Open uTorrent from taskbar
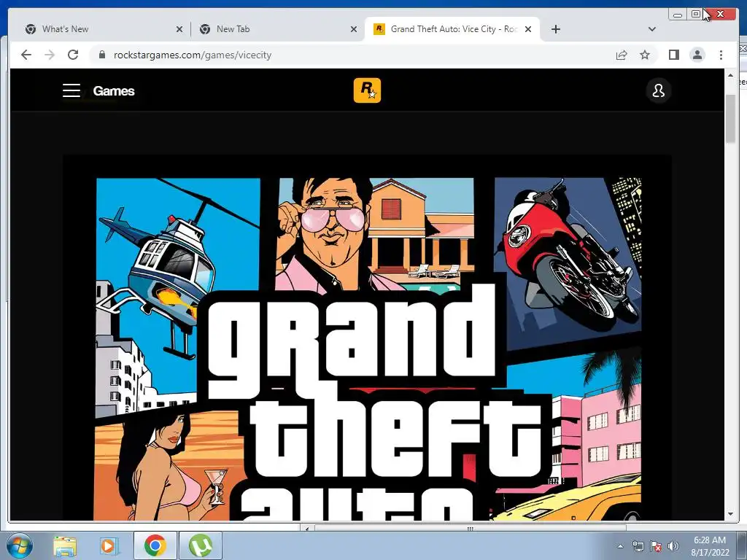Image resolution: width=747 pixels, height=560 pixels. 200,545
